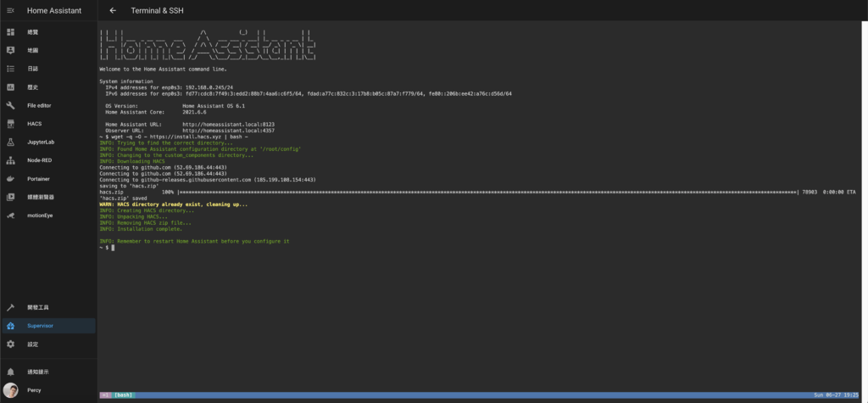
Task: Select the Supervisor house icon
Action: tap(10, 326)
